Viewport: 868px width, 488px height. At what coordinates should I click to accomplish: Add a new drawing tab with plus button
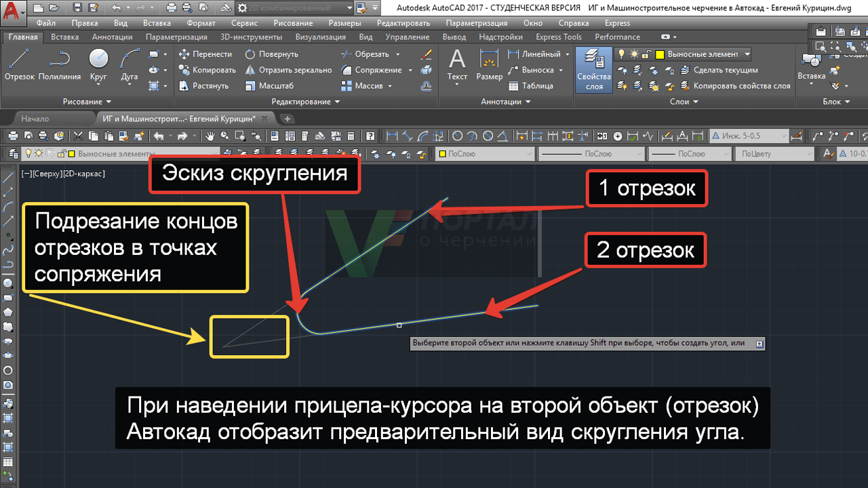coord(288,119)
